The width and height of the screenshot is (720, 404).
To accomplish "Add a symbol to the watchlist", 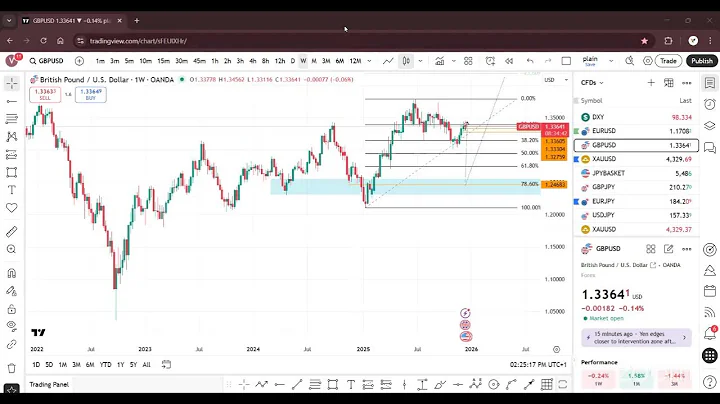I will [651, 83].
